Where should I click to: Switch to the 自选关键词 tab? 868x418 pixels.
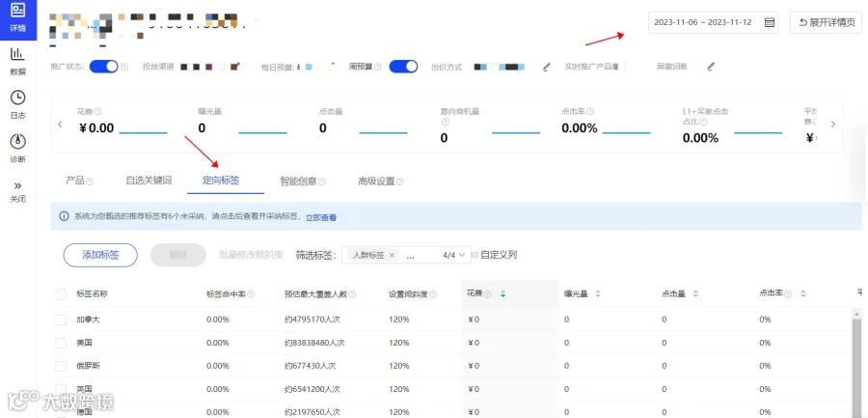tap(149, 181)
